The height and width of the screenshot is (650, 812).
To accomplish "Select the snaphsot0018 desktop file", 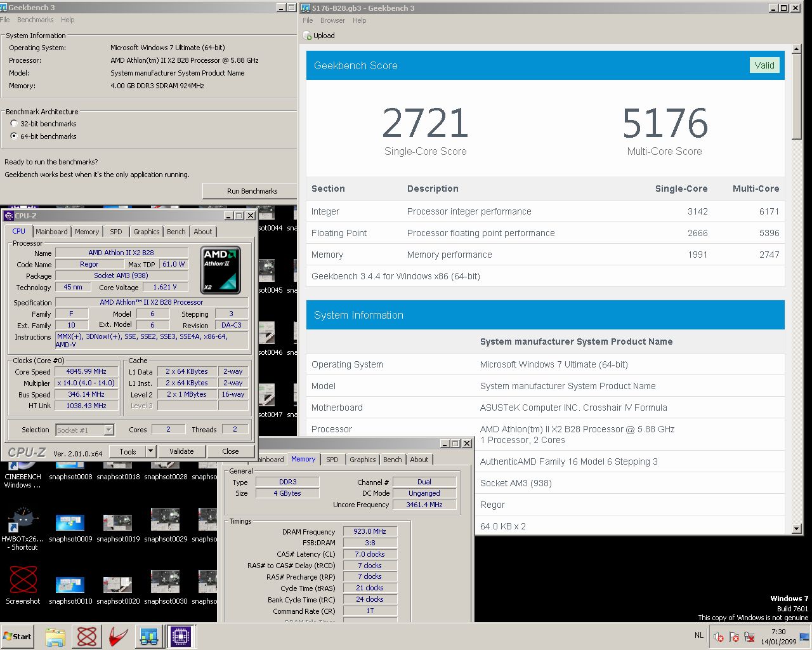I will click(x=118, y=472).
